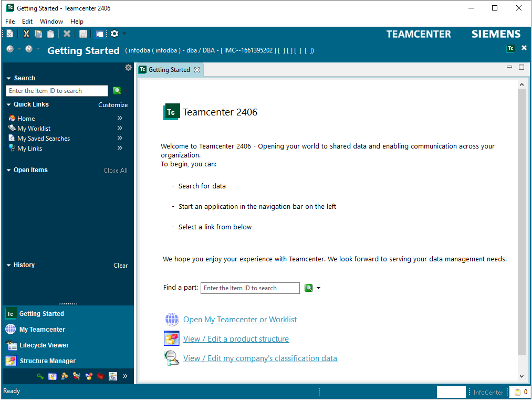Close the Getting Started perspective with header X
The width and height of the screenshot is (532, 402).
click(524, 48)
